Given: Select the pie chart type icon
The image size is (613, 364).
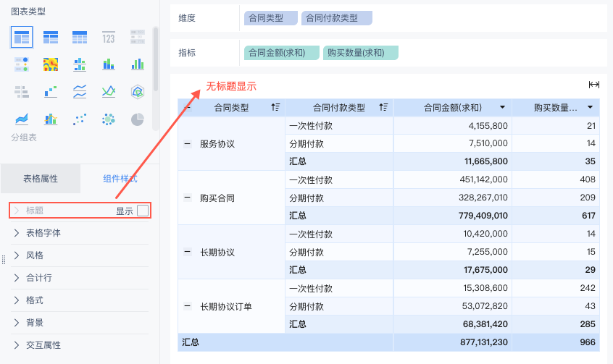Looking at the screenshot, I should pos(137,119).
